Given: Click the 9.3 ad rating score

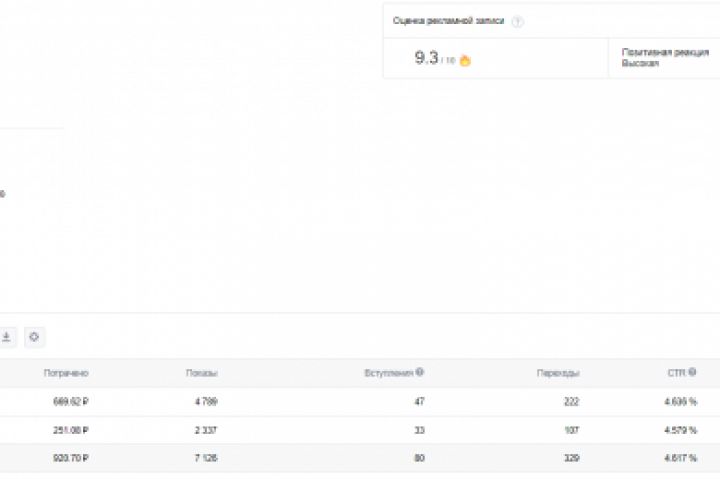Looking at the screenshot, I should click(x=426, y=58).
